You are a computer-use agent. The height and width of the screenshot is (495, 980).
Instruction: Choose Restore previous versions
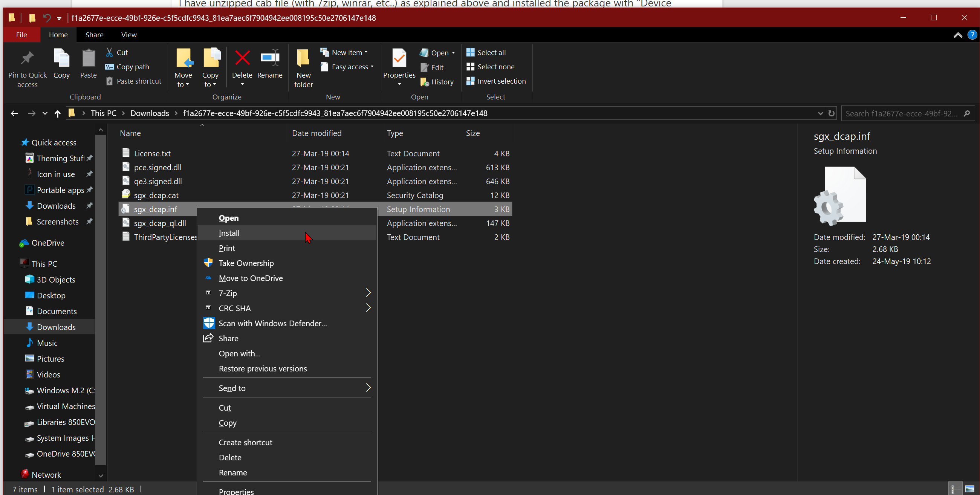(287, 369)
